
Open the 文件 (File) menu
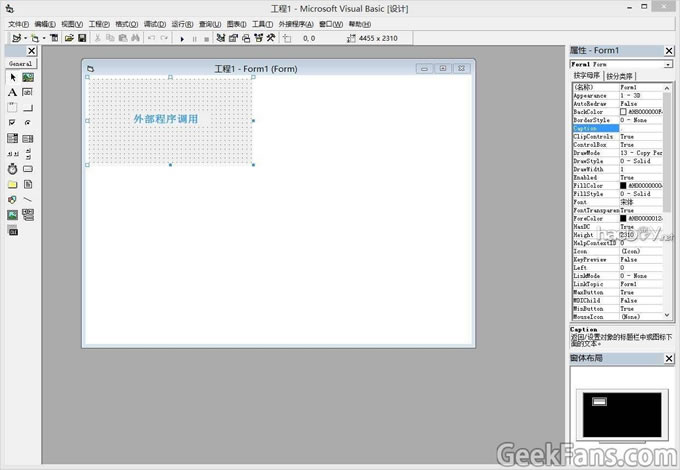point(18,23)
